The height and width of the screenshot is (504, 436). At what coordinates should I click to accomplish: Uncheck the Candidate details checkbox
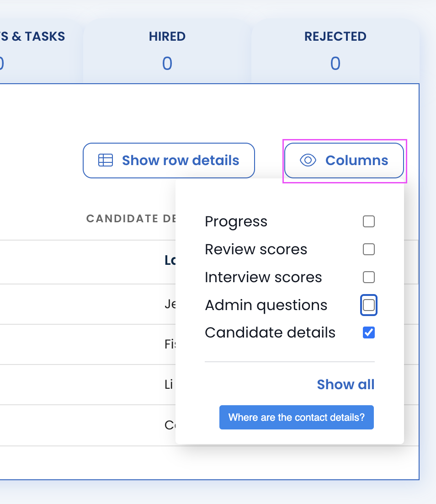click(368, 333)
